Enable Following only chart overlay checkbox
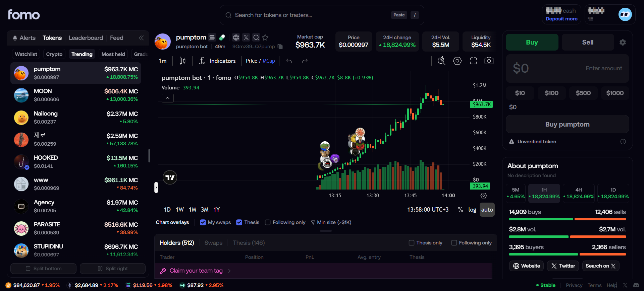Viewport: 644px width, 291px height. pyautogui.click(x=268, y=222)
